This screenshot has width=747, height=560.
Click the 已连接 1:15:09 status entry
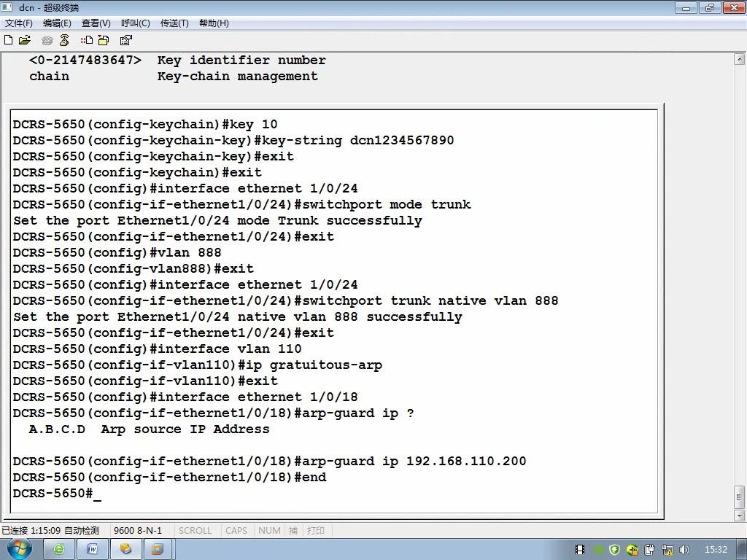click(31, 530)
